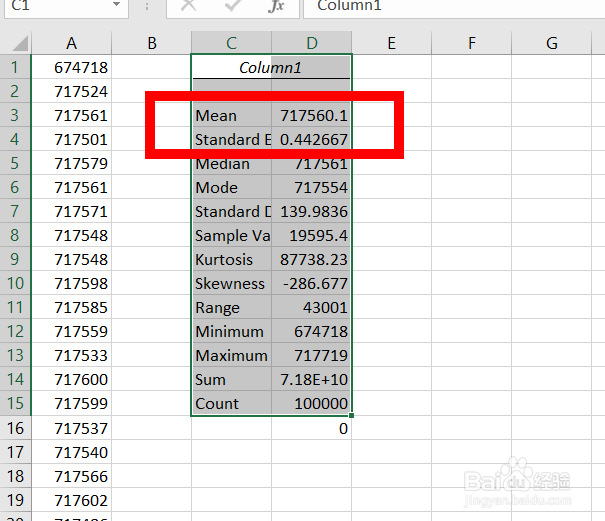
Task: Select column G header
Action: [552, 43]
